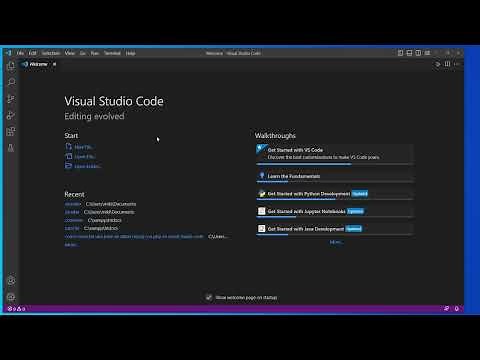Click the Open File... link
480x360 pixels.
click(x=80, y=156)
